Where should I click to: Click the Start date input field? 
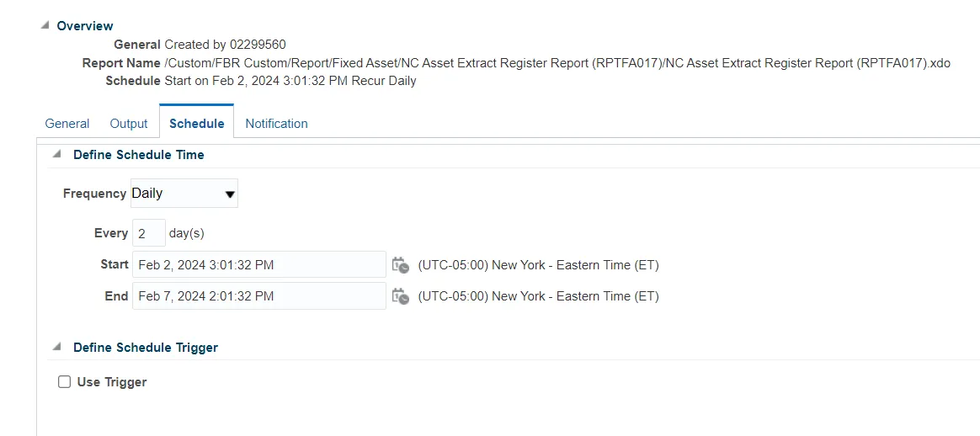[x=259, y=265]
